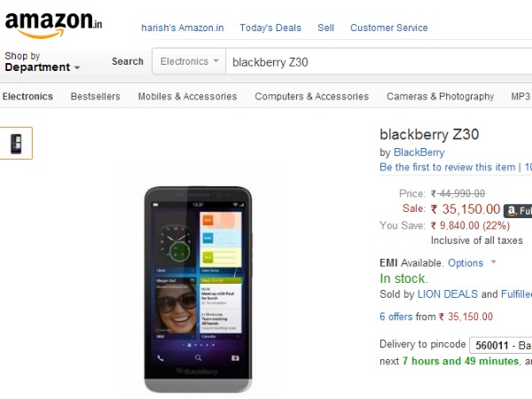Click the Amazon.in logo
The image size is (532, 399).
[x=53, y=25]
